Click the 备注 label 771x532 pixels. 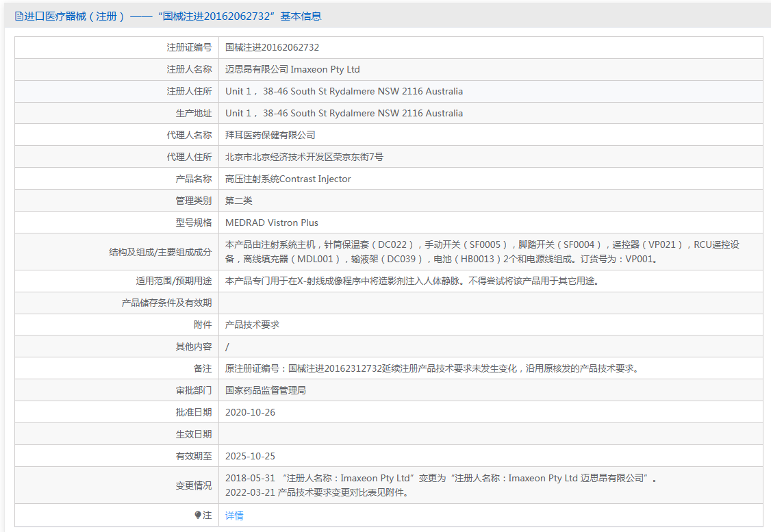203,368
